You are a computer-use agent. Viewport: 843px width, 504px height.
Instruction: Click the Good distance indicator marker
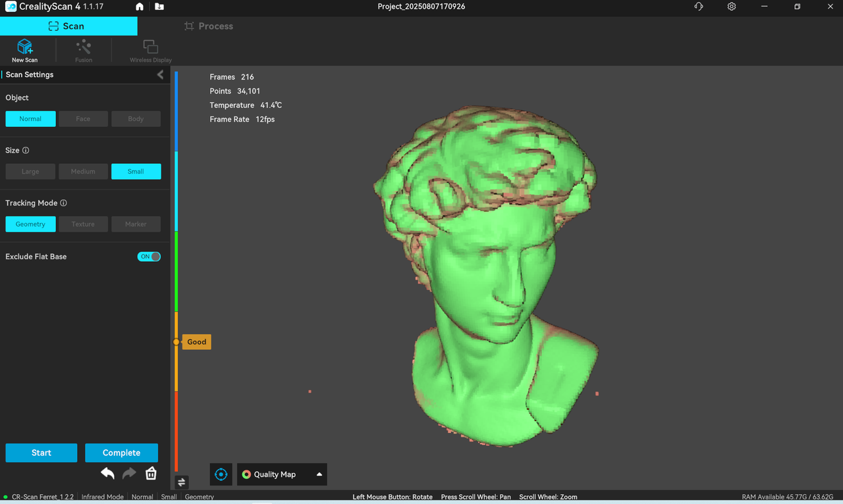click(196, 342)
